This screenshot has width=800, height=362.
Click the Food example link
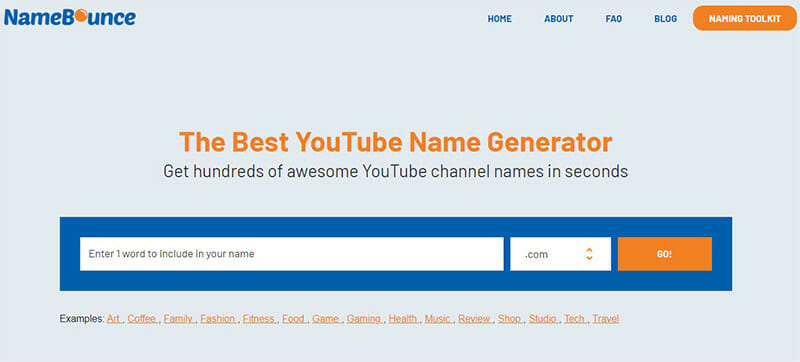coord(294,319)
